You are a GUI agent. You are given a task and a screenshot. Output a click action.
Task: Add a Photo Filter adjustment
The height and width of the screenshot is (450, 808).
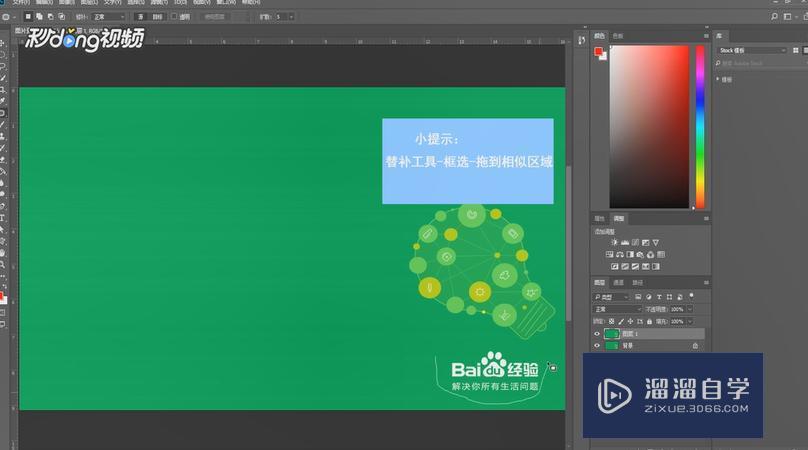coord(641,255)
